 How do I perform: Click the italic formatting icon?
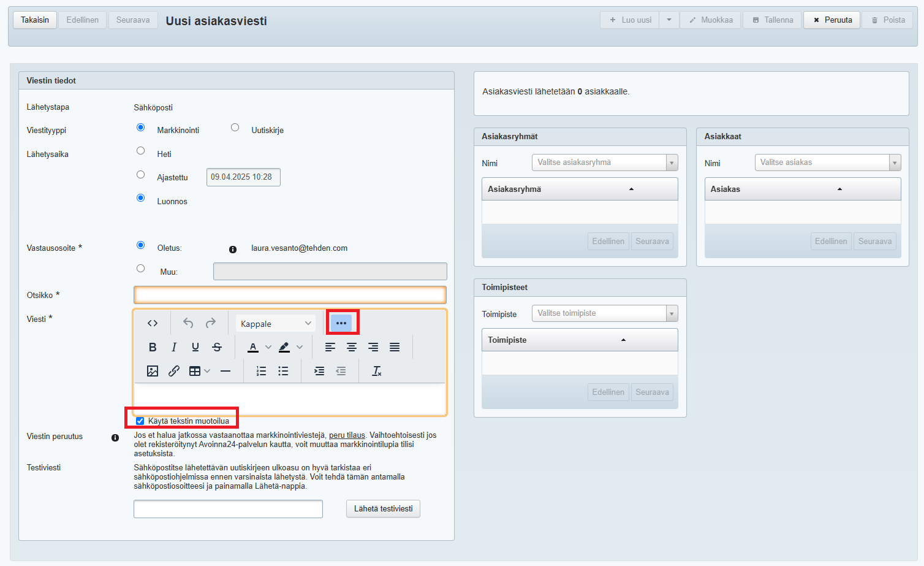click(x=174, y=347)
